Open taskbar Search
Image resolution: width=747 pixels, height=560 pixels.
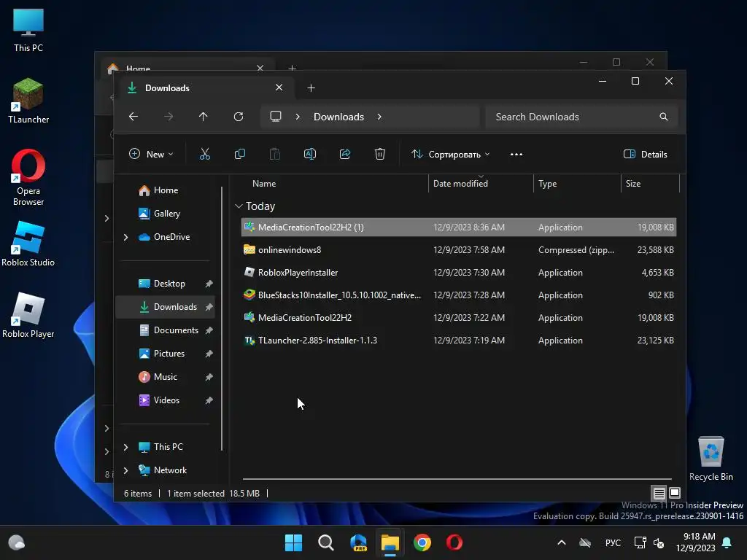pyautogui.click(x=326, y=542)
